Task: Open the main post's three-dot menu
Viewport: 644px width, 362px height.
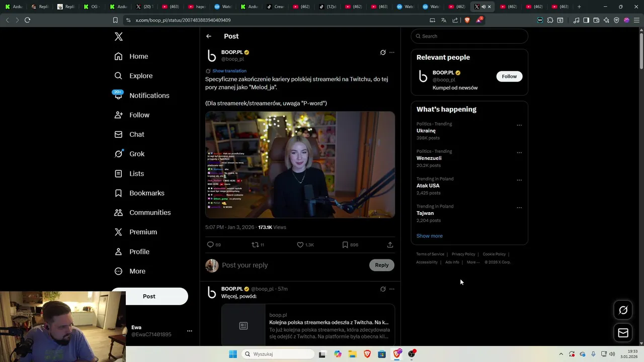Action: click(x=392, y=52)
